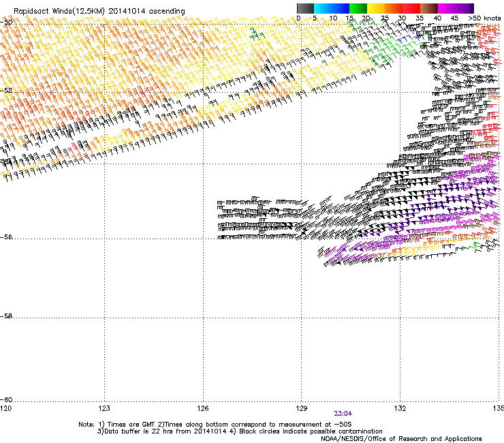
Task: Click the yellow 20-25 knots legend swatch
Action: click(x=376, y=8)
